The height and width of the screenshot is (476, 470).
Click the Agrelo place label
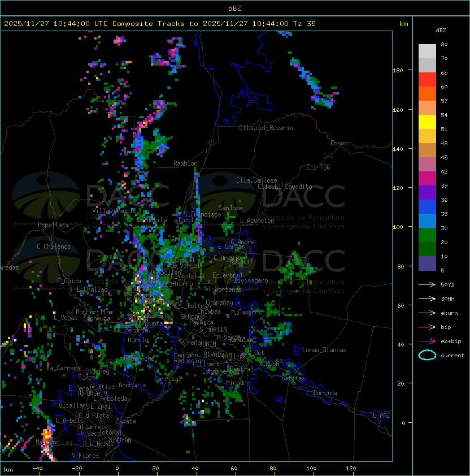click(x=138, y=340)
